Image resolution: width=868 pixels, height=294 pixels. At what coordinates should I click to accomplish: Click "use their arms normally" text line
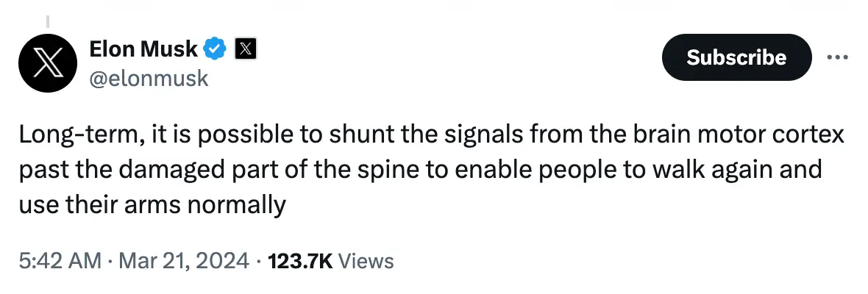[x=152, y=205]
